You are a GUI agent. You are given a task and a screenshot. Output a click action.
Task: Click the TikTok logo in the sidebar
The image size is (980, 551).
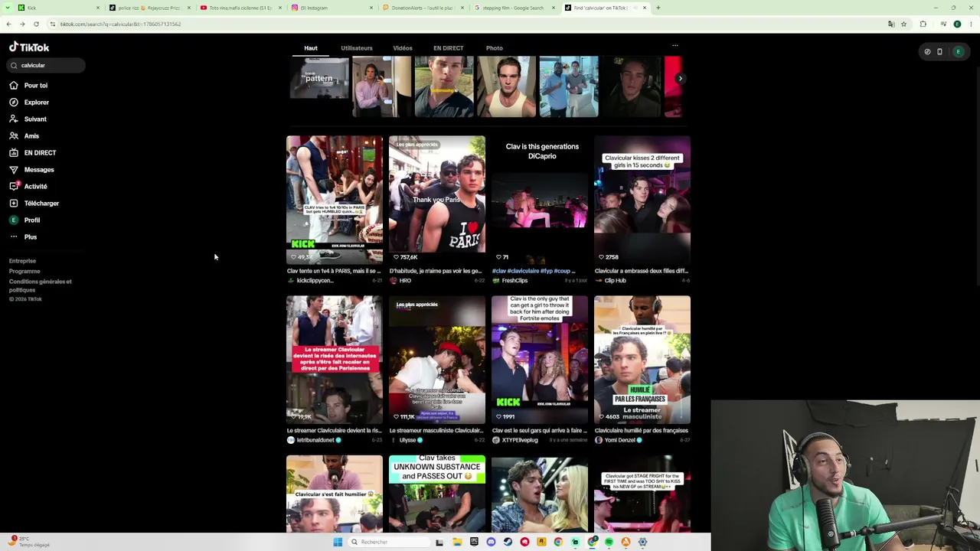pyautogui.click(x=29, y=47)
